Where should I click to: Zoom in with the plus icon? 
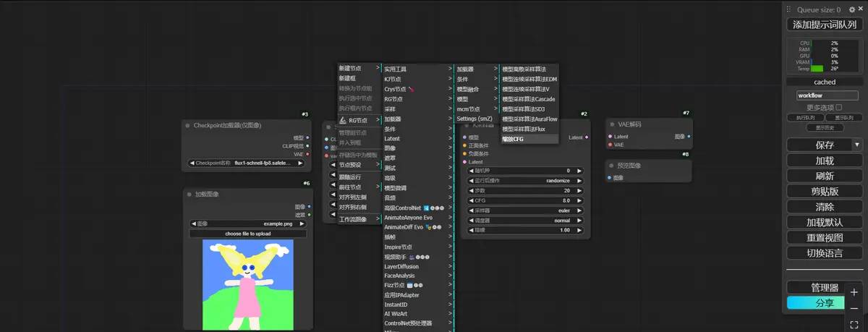coord(854,292)
